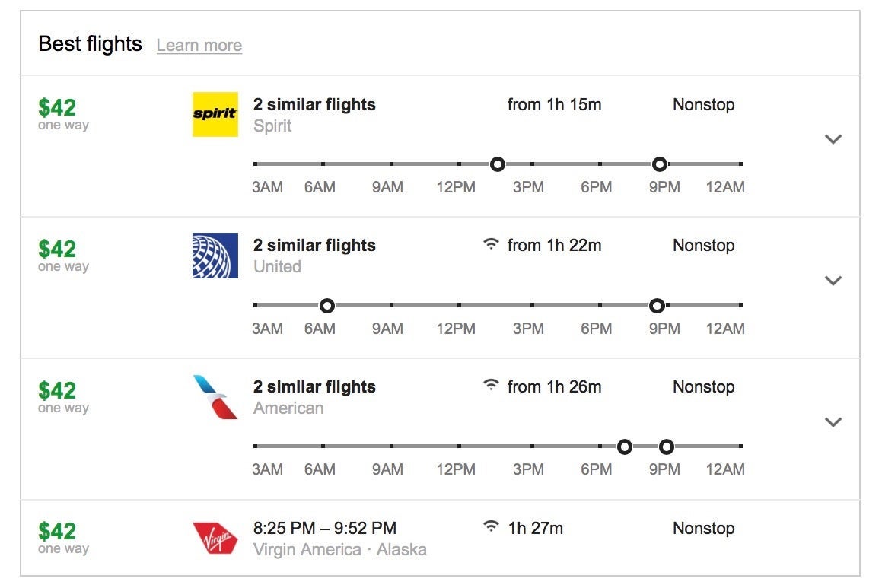
Task: Click the United airline logo
Action: click(x=215, y=256)
